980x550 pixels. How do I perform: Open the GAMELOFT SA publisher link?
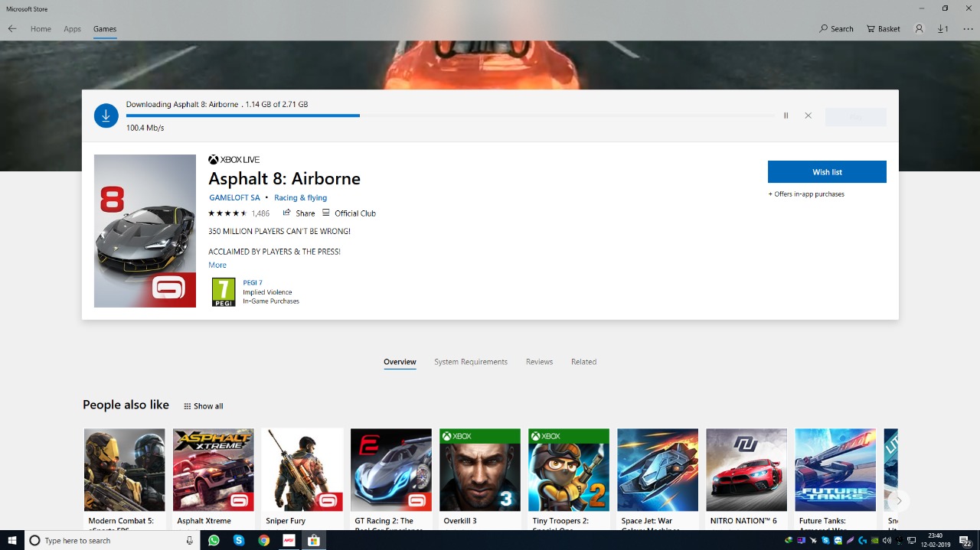click(234, 198)
